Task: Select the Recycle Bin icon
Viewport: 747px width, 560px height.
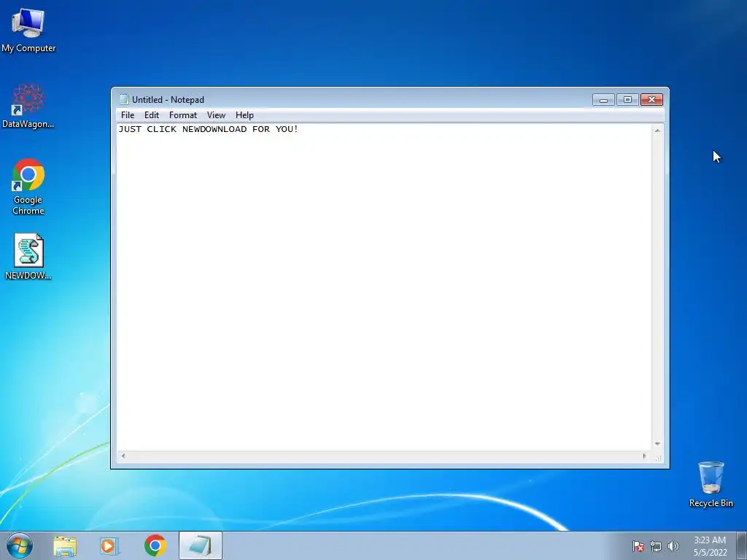Action: [x=711, y=484]
